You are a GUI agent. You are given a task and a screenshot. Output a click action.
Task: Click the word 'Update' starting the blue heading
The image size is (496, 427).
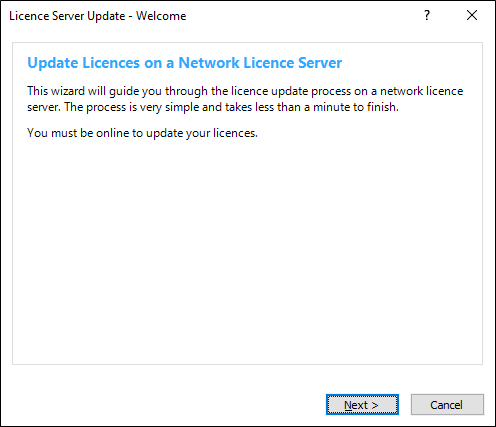coord(53,63)
